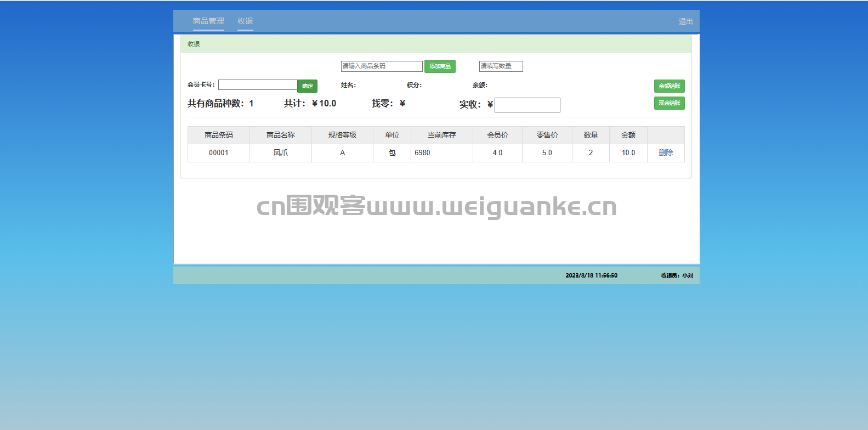Click 删除 link for 凤爪 row

tap(666, 152)
